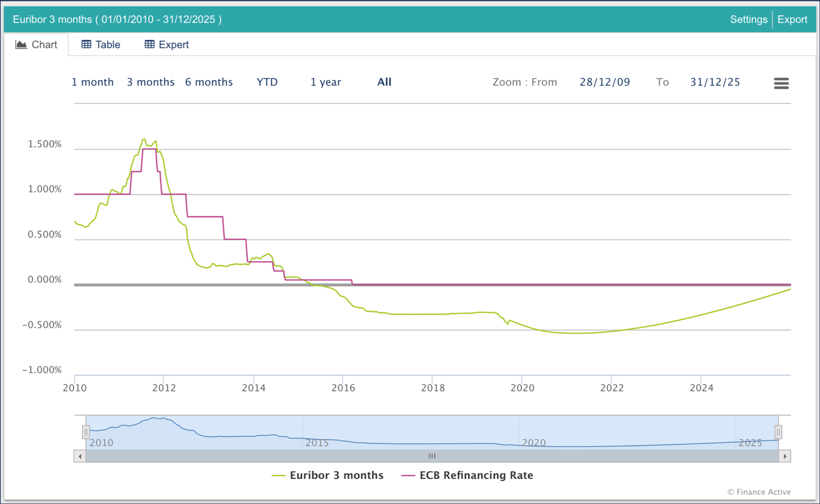Click the right navigator range handle
820x504 pixels.
[x=778, y=432]
